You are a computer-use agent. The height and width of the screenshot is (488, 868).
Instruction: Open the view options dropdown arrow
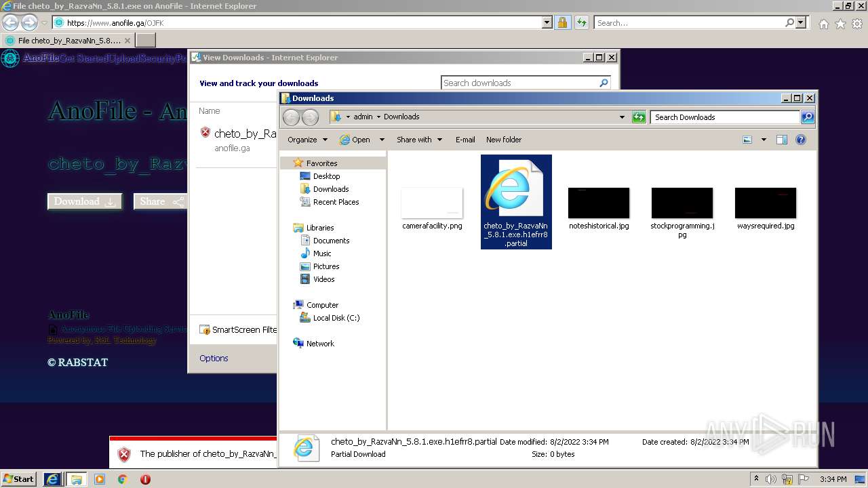pyautogui.click(x=764, y=140)
